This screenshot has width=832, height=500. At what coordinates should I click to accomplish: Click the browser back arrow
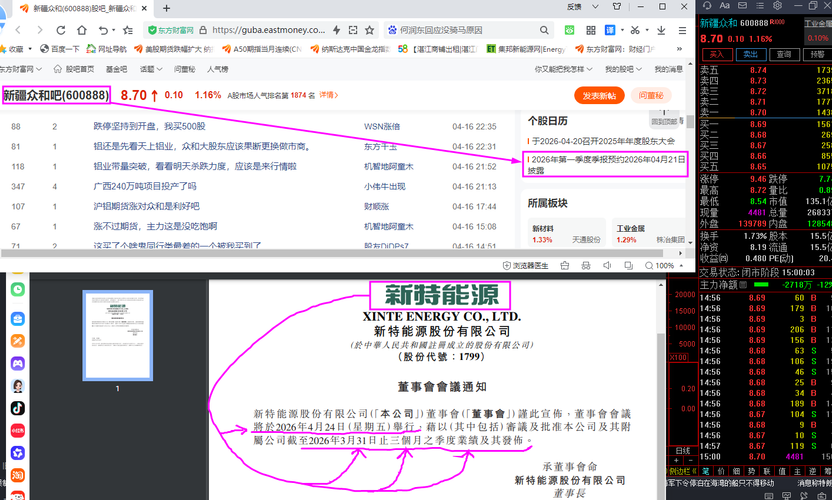tap(18, 30)
